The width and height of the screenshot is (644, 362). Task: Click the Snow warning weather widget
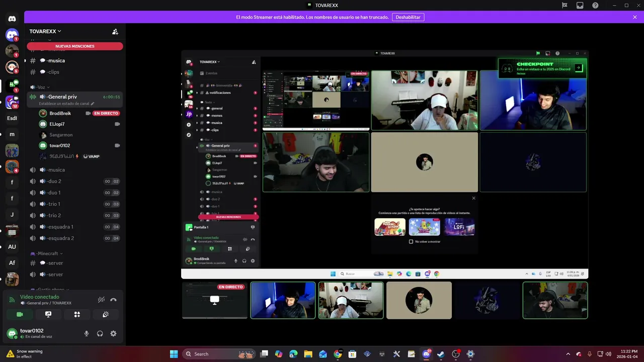pos(25,354)
